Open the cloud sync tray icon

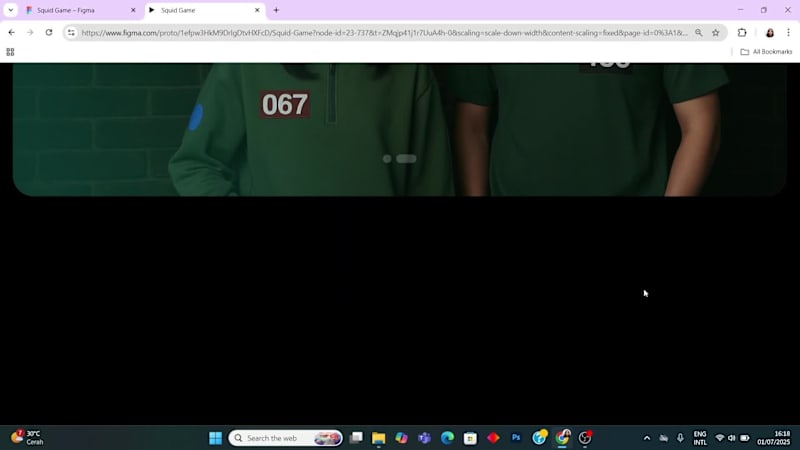[663, 438]
